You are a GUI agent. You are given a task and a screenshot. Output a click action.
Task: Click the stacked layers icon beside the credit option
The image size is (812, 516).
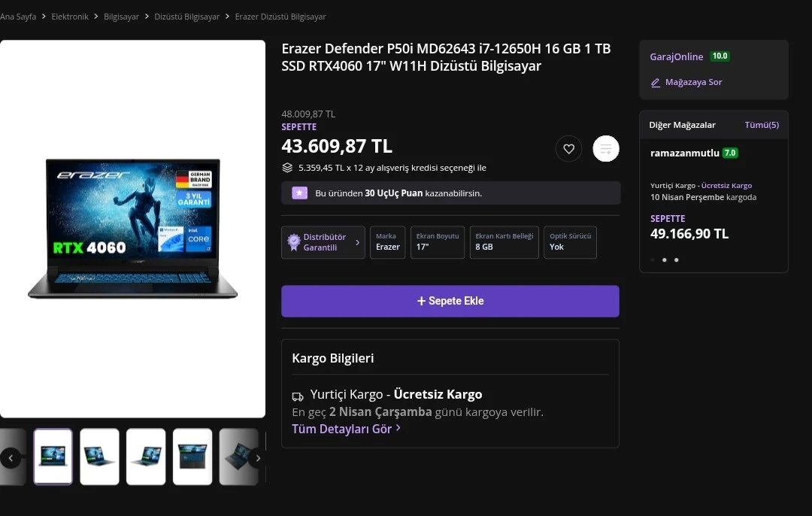coord(287,168)
